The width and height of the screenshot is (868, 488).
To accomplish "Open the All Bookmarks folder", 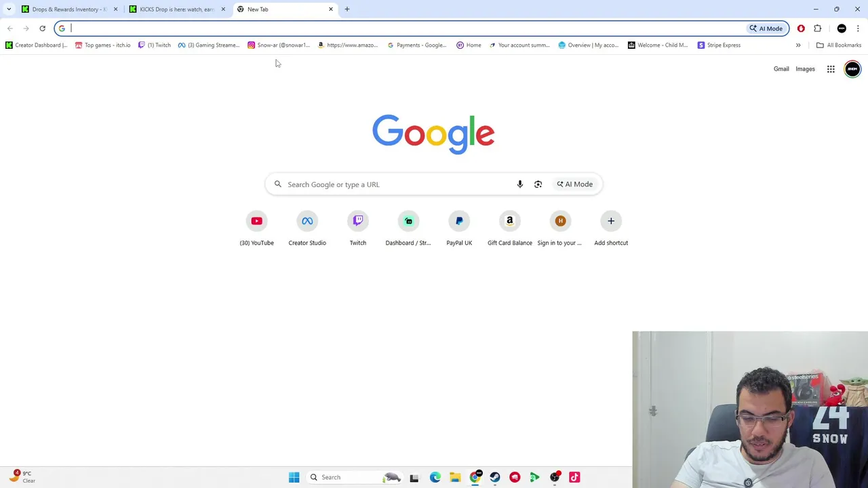I will click(x=839, y=45).
